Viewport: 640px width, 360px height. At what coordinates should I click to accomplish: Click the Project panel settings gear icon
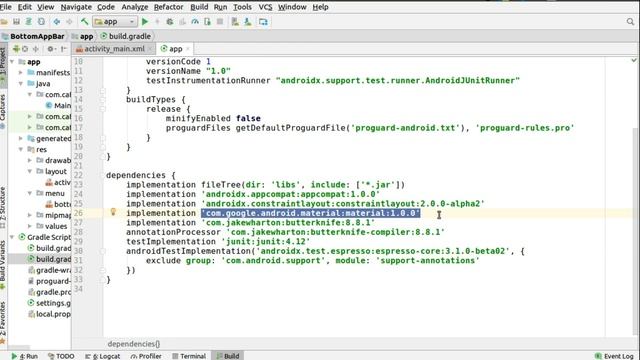coord(51,49)
